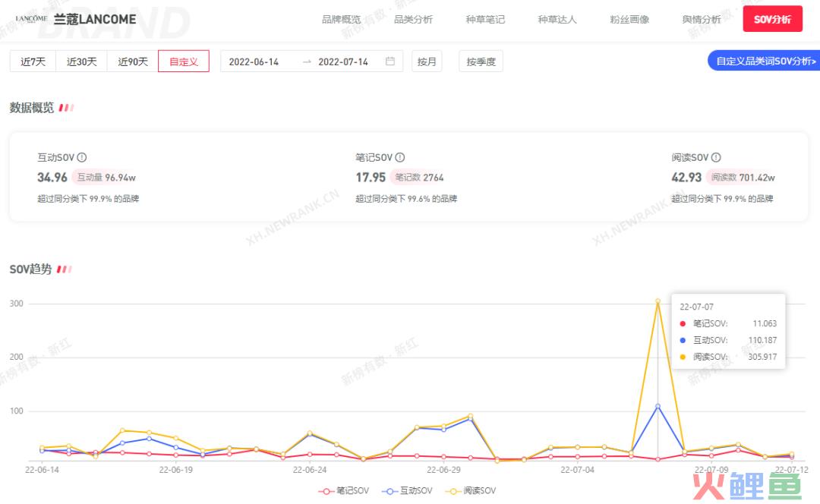Select the 近7天 time range
Image resolution: width=820 pixels, height=504 pixels.
coord(33,61)
